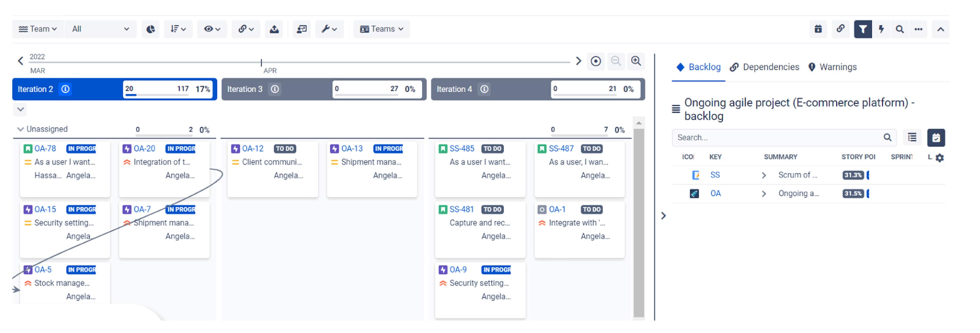Open issue SS-485 link
This screenshot has width=980, height=333.
(462, 149)
